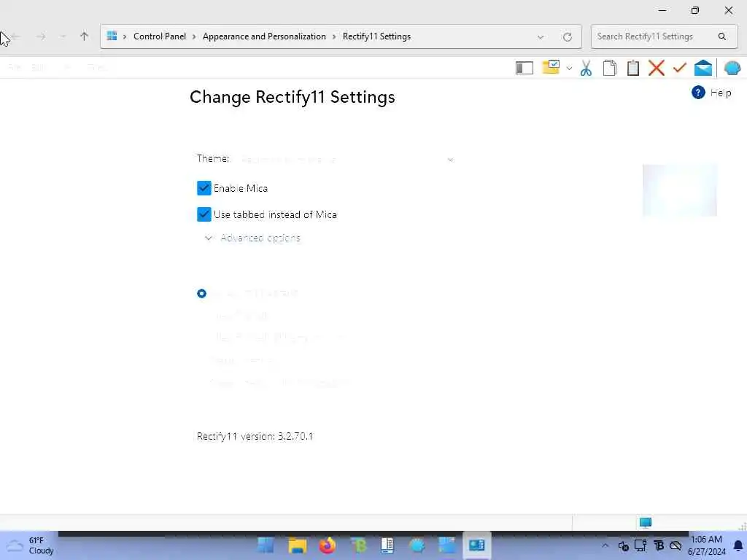The width and height of the screenshot is (747, 560).
Task: Open the blue window app on taskbar
Action: (447, 545)
